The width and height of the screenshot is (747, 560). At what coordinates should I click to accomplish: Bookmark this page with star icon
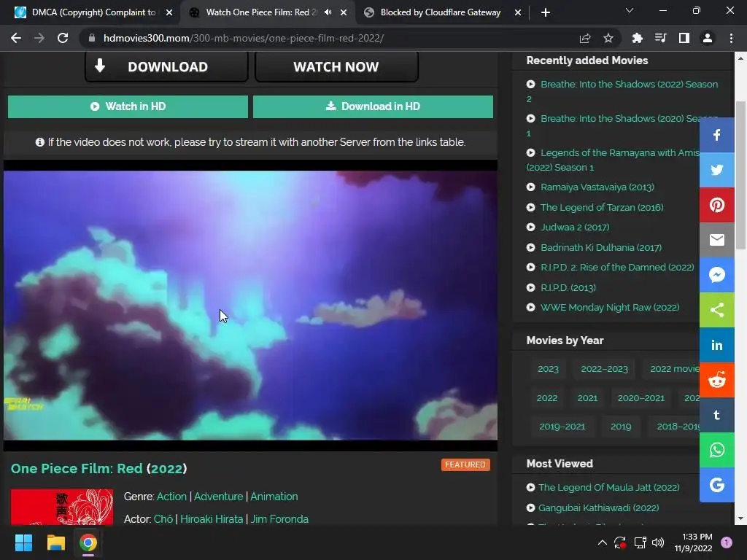click(x=608, y=38)
